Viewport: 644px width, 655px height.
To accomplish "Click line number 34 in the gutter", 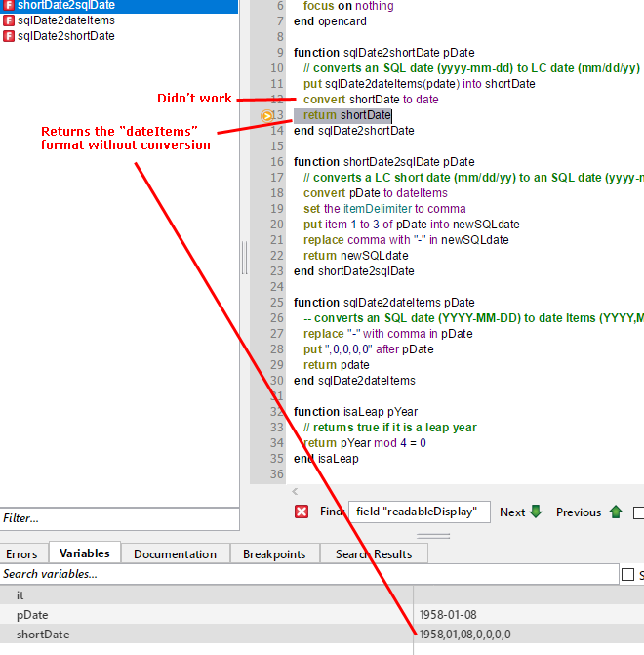I will 276,443.
